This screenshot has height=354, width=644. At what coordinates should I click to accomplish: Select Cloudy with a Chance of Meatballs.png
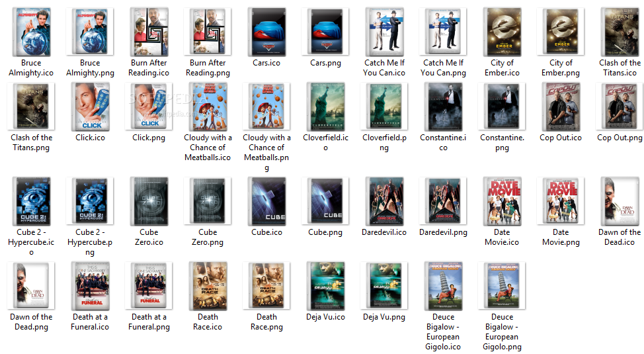pos(266,107)
